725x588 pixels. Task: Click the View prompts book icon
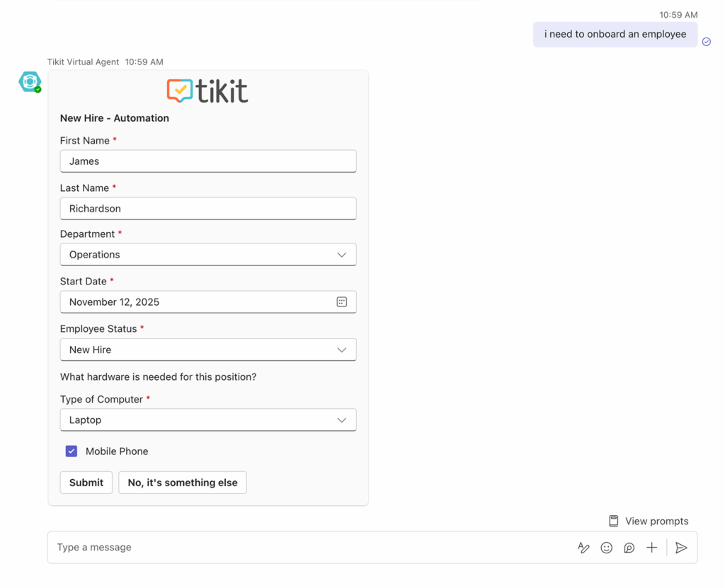612,520
